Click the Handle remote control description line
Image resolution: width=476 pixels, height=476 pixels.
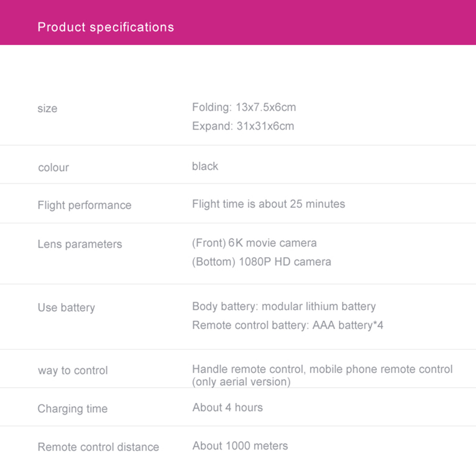point(322,369)
